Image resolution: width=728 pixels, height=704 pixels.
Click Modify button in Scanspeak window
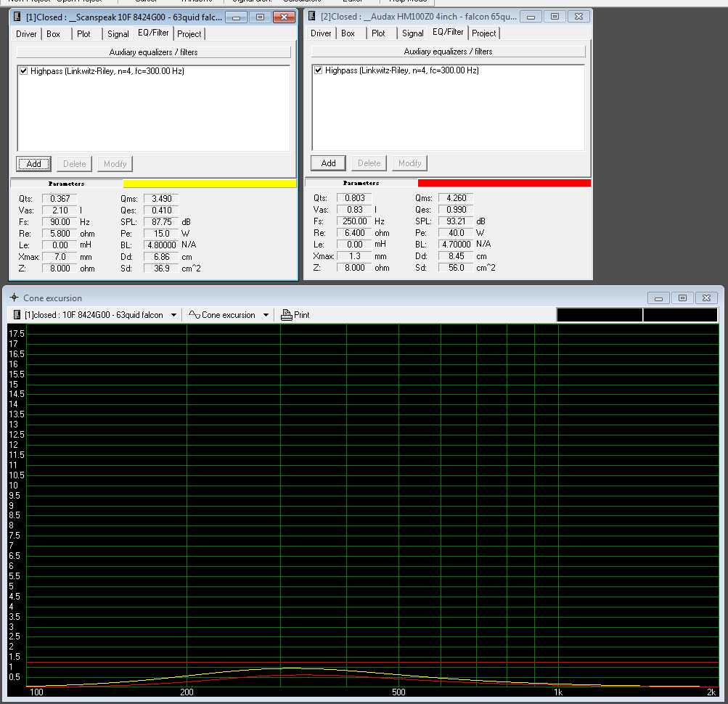click(x=115, y=164)
